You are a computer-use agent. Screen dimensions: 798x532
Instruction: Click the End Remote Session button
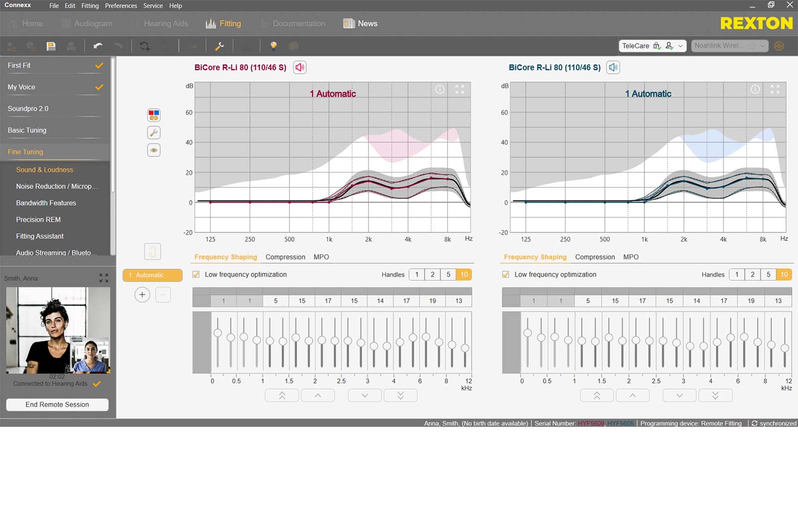click(x=57, y=404)
